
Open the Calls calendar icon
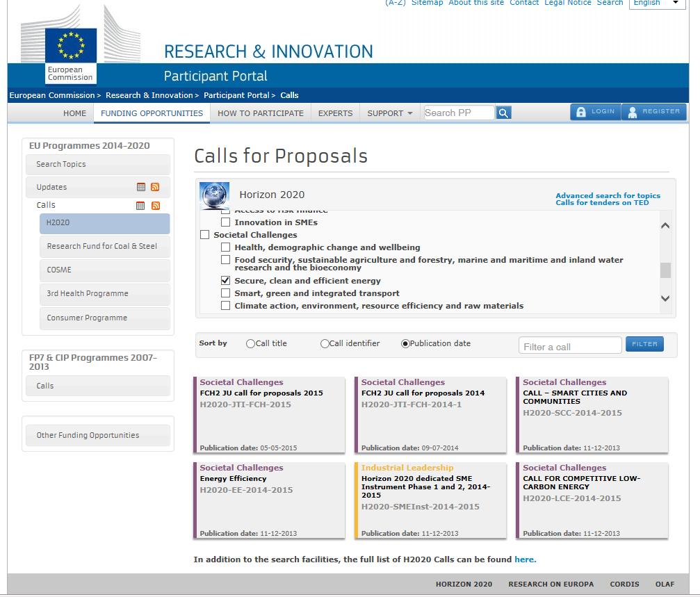click(x=140, y=206)
